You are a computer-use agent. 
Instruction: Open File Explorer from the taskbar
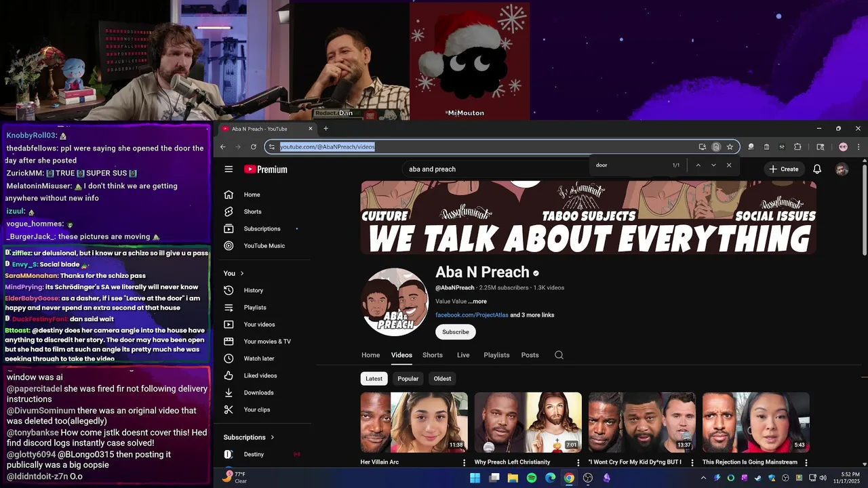point(513,478)
